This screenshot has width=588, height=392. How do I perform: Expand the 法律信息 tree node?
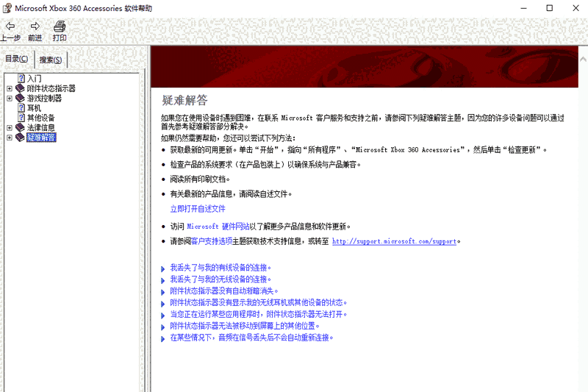[10, 127]
